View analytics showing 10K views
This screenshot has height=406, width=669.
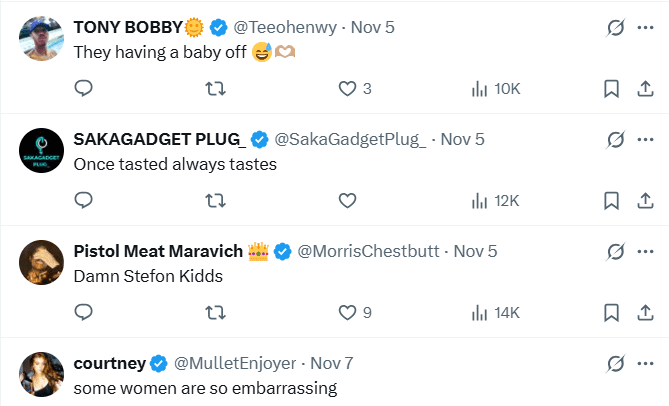495,89
